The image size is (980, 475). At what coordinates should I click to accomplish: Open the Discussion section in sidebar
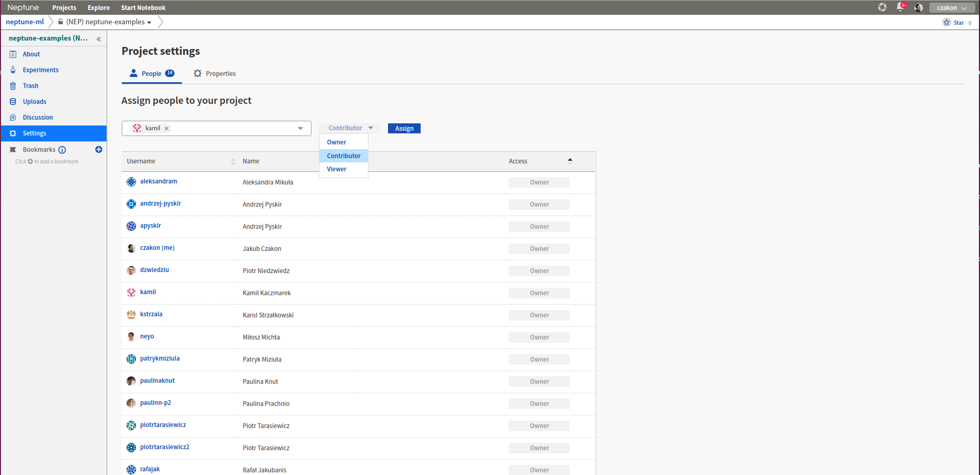38,118
